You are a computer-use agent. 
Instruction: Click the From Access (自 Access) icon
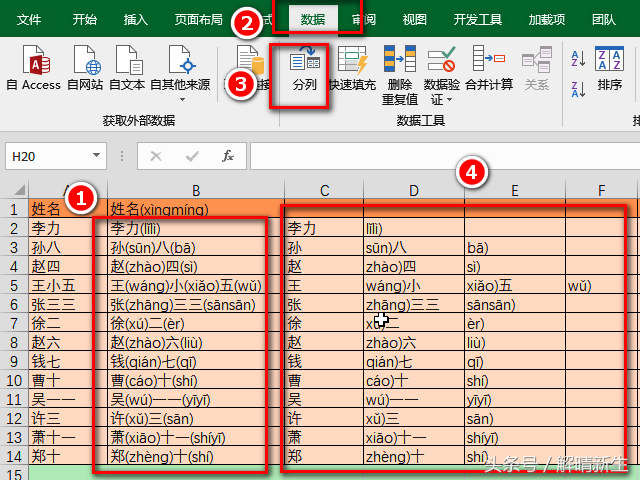click(36, 60)
